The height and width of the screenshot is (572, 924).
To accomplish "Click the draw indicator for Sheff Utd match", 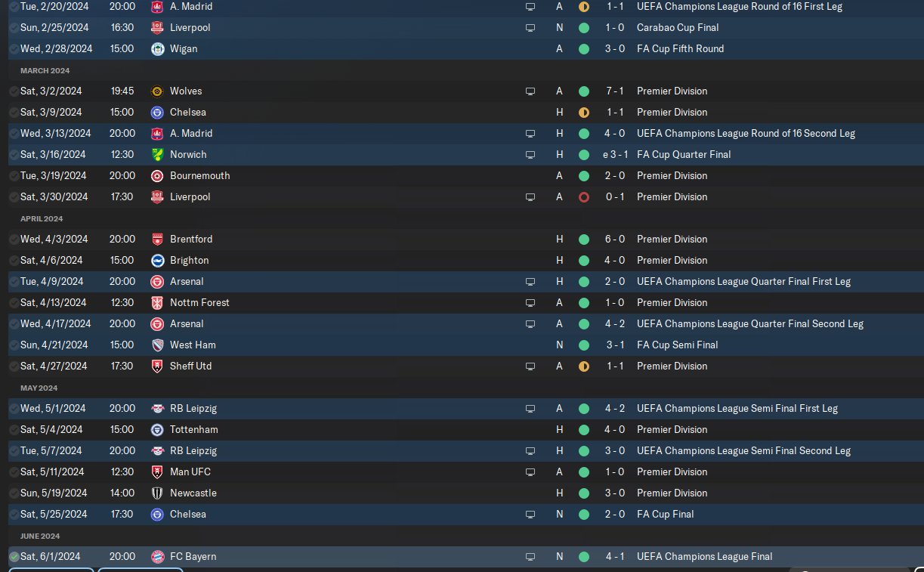I will click(584, 366).
